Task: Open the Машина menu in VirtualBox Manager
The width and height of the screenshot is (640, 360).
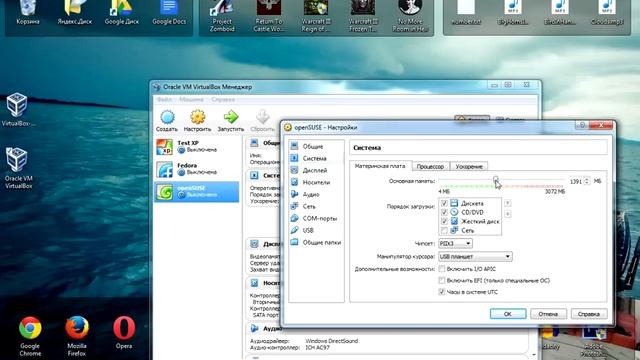Action: pyautogui.click(x=191, y=100)
